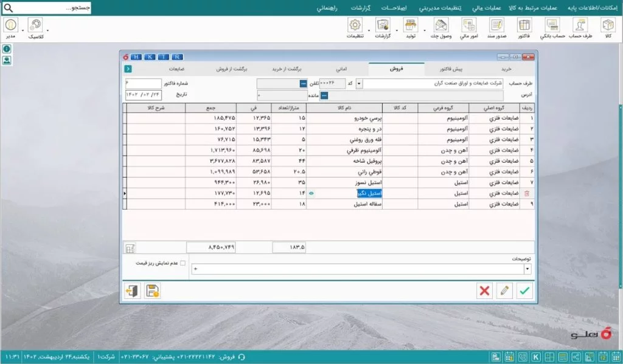Click the H shortcut button in title bar
The width and height of the screenshot is (623, 364).
tap(135, 57)
